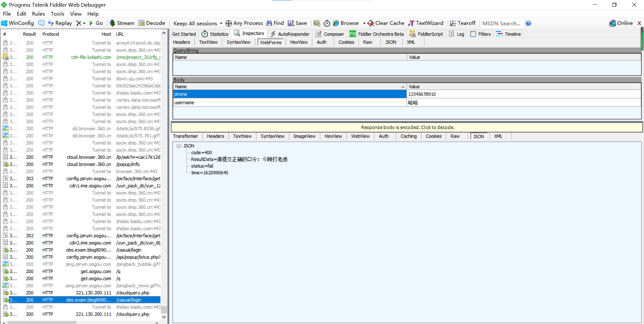Select the cdn-file.ludashi.com session
This screenshot has width=644, height=324.
click(x=81, y=57)
